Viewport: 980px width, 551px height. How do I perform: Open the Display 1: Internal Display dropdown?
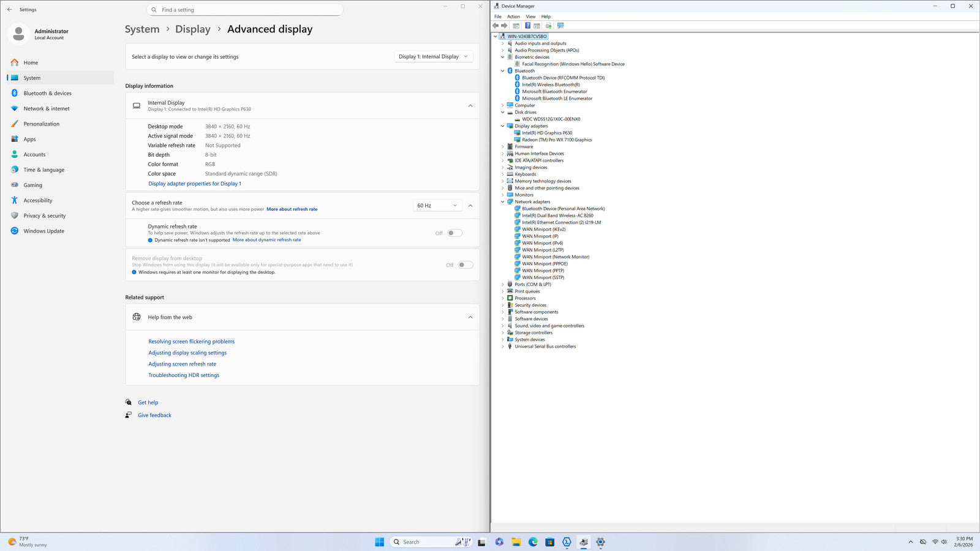pyautogui.click(x=433, y=56)
